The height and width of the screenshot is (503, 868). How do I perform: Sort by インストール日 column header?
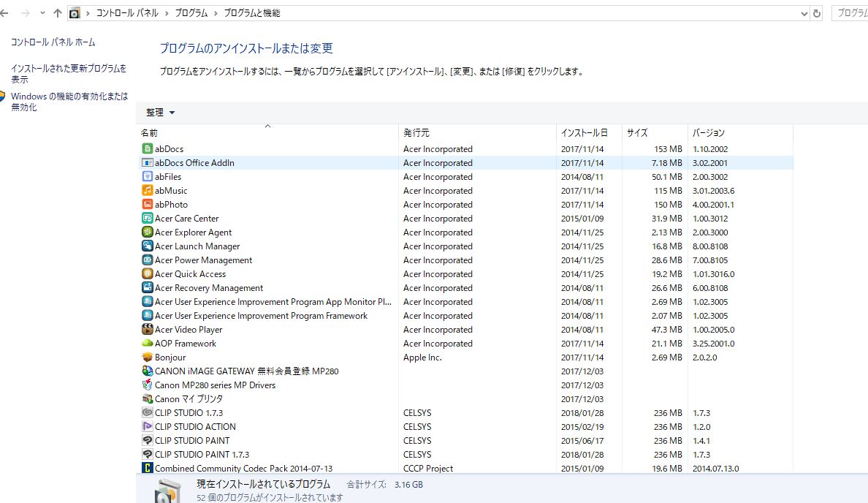(584, 133)
